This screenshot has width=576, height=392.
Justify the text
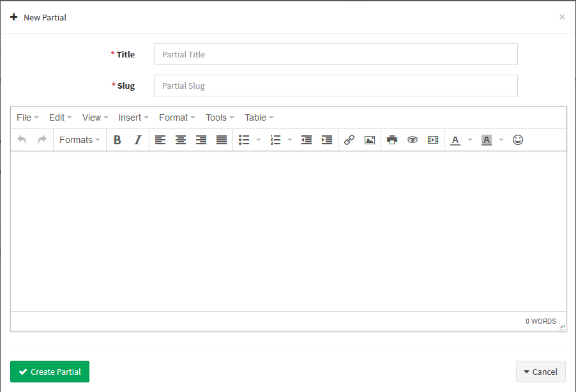(222, 140)
